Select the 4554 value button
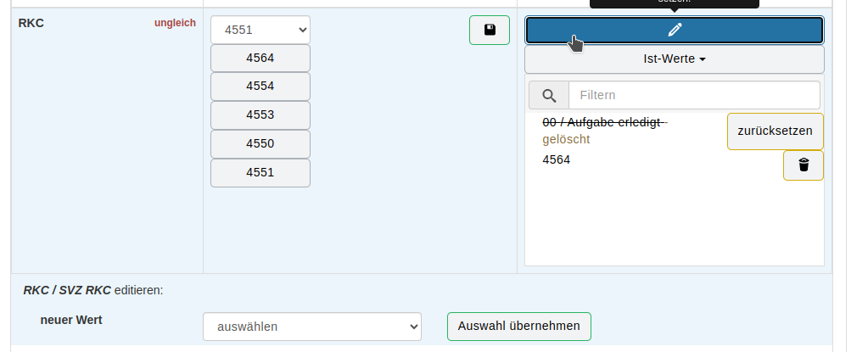The height and width of the screenshot is (352, 868). (x=260, y=87)
